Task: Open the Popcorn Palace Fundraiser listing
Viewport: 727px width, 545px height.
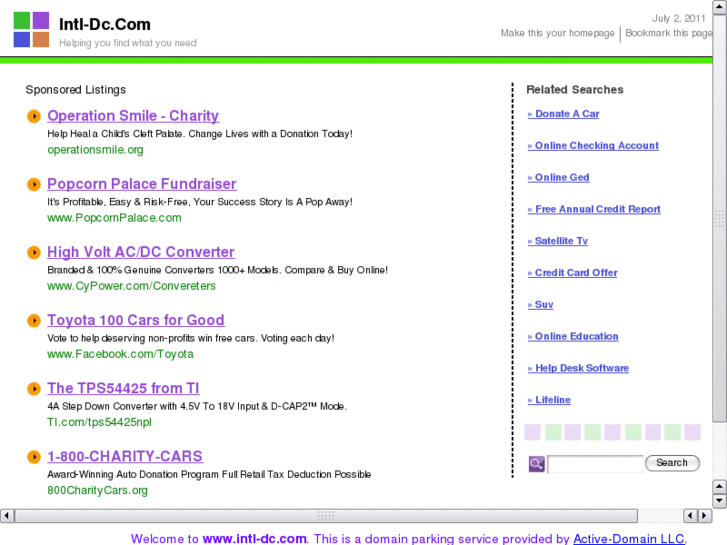Action: coord(142,184)
